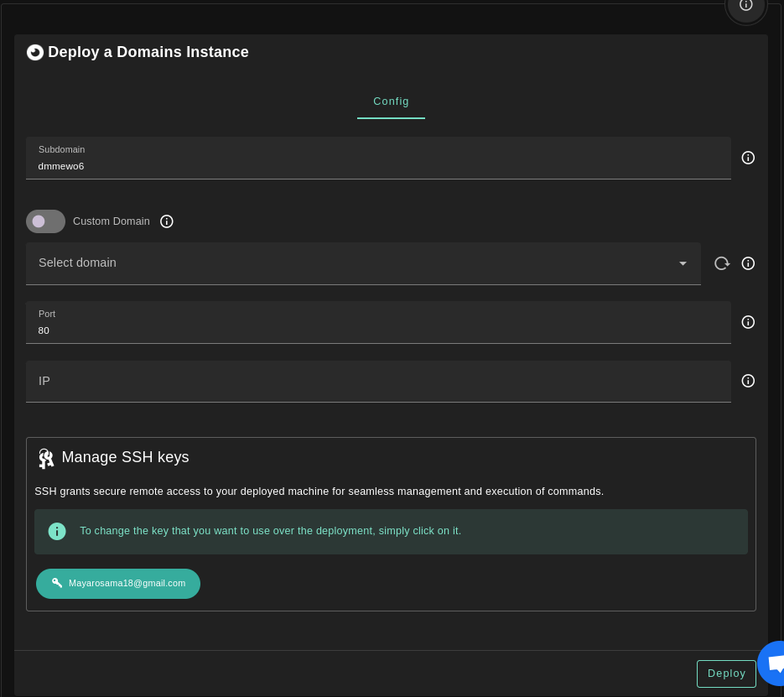Click the info icon beside Subdomain field

[747, 158]
